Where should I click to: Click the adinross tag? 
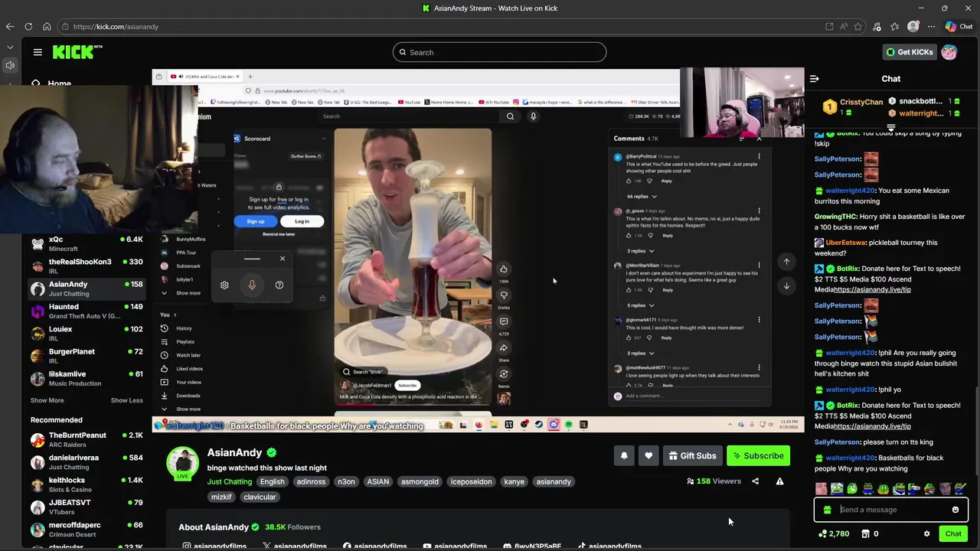point(311,481)
